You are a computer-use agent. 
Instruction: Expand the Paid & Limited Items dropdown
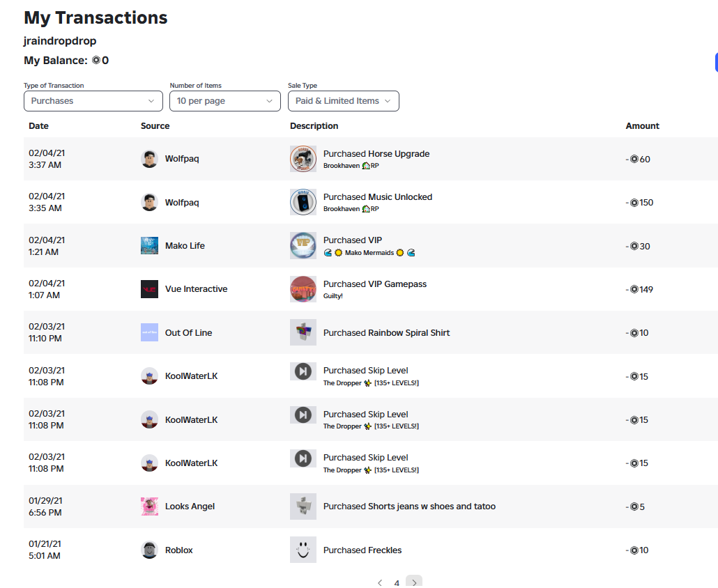344,100
